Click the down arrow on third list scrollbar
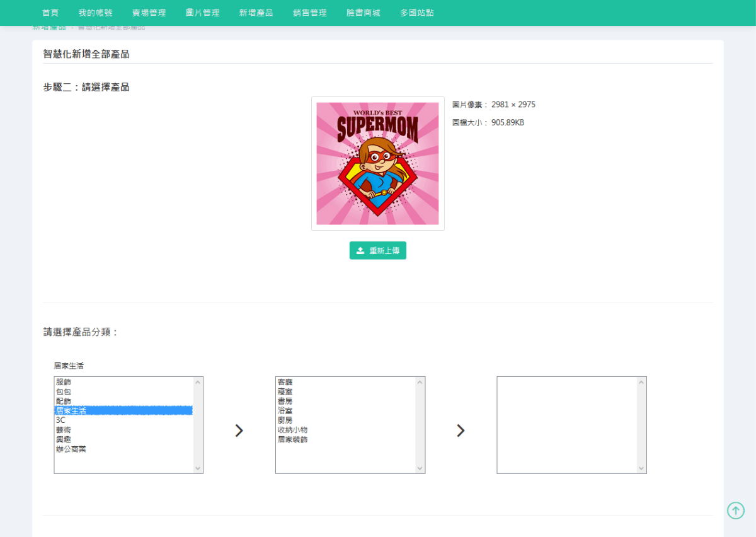The width and height of the screenshot is (756, 537). [641, 469]
